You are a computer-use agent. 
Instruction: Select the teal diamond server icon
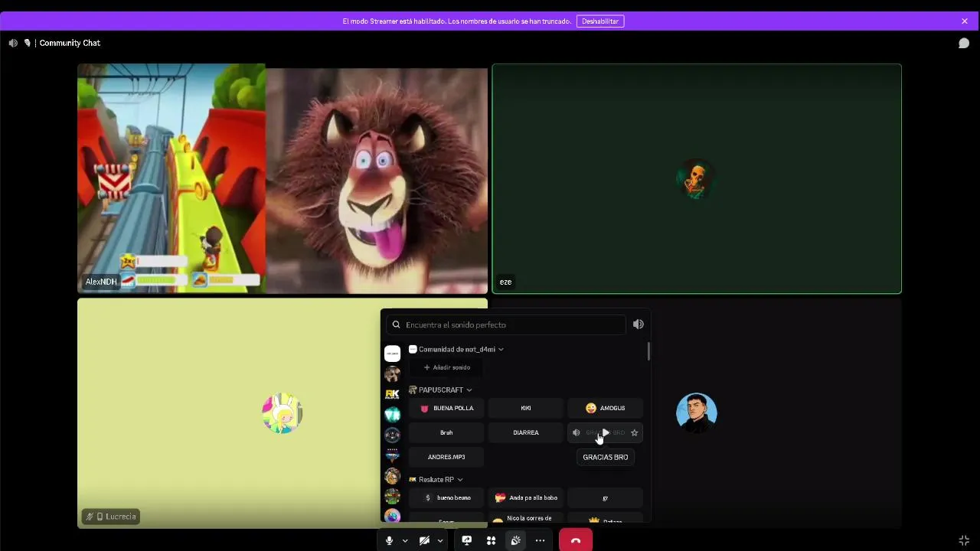(x=392, y=414)
